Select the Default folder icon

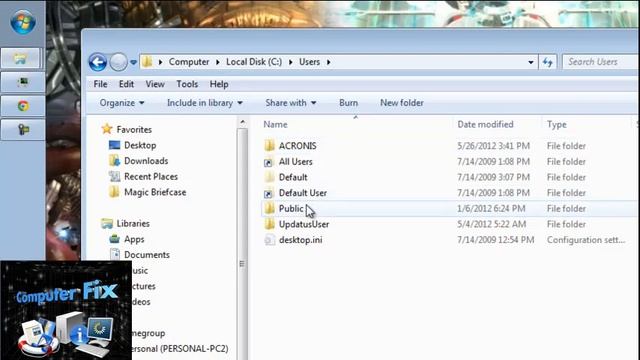click(269, 177)
